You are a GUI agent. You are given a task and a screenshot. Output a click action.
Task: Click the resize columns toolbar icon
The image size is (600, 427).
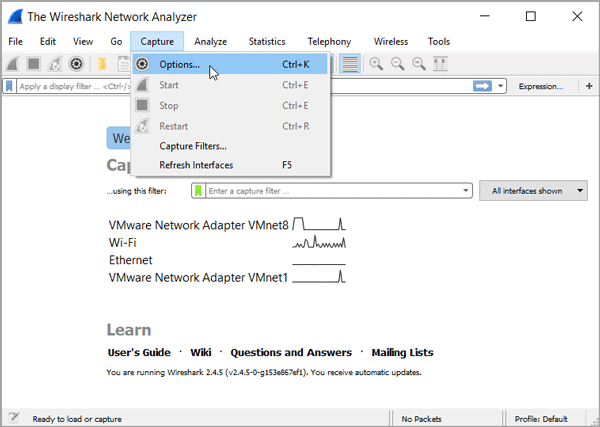(440, 64)
